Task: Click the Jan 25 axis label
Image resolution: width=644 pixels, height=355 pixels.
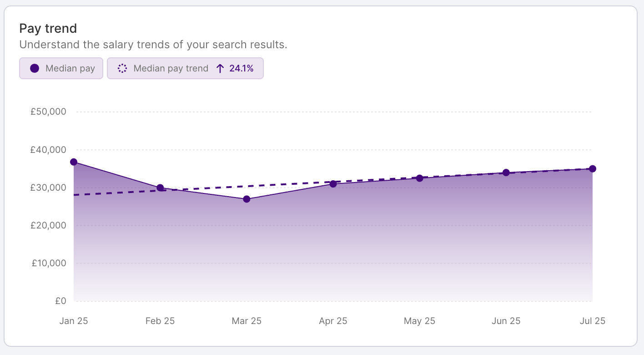Action: click(74, 321)
